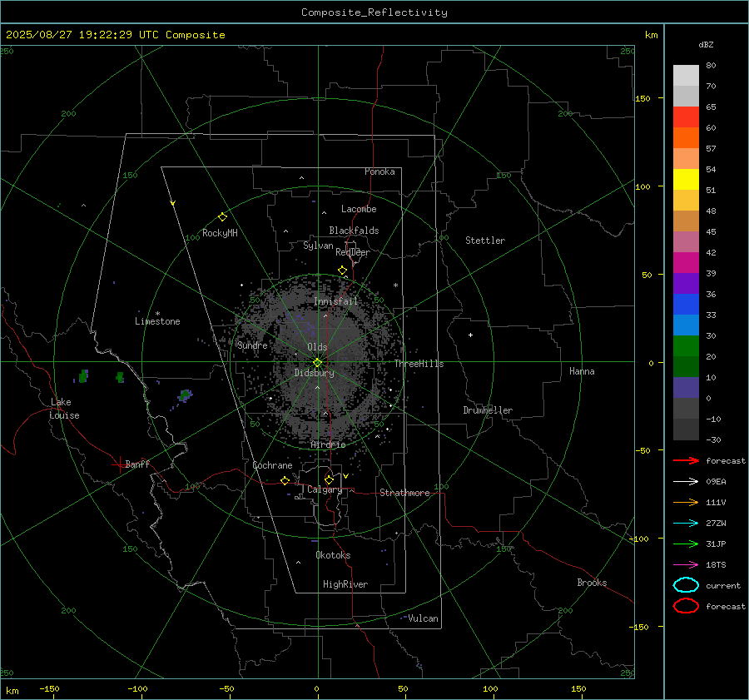Click the asterisk marker east of Innisfail

click(395, 285)
